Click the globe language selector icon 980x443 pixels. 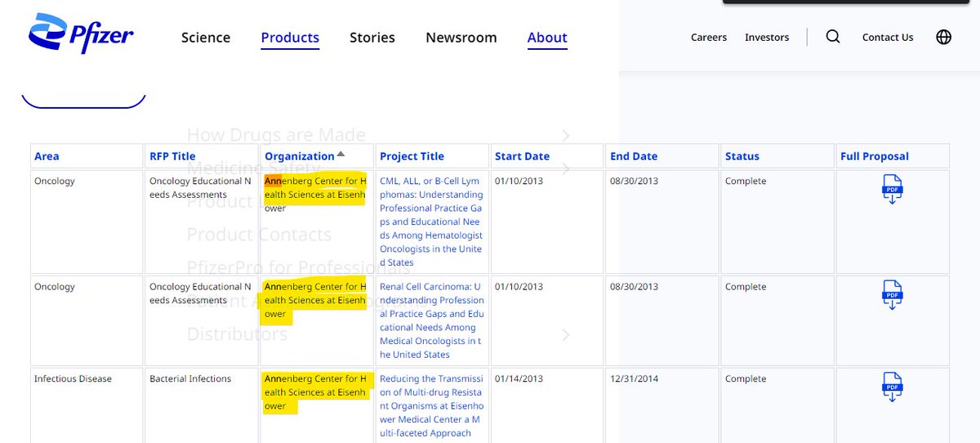click(x=943, y=37)
